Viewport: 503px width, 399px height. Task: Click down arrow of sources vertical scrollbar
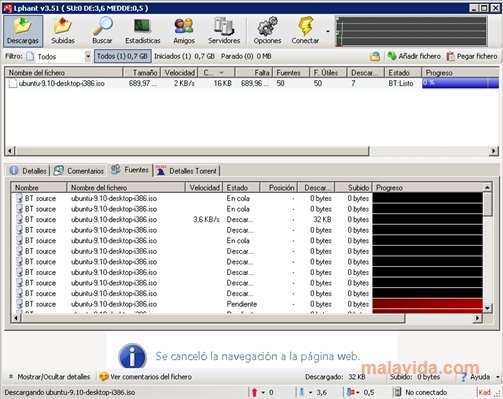487,308
